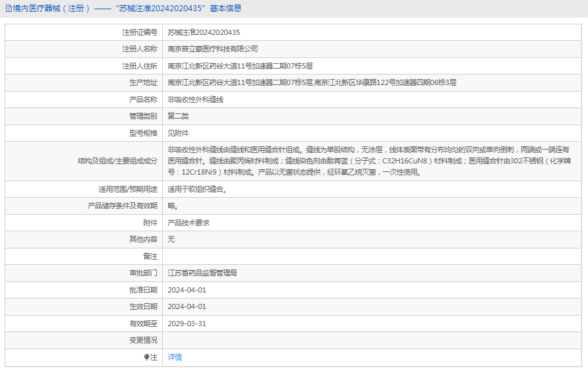Open the 详情 link
Screen dimensions: 588x371
(175, 357)
